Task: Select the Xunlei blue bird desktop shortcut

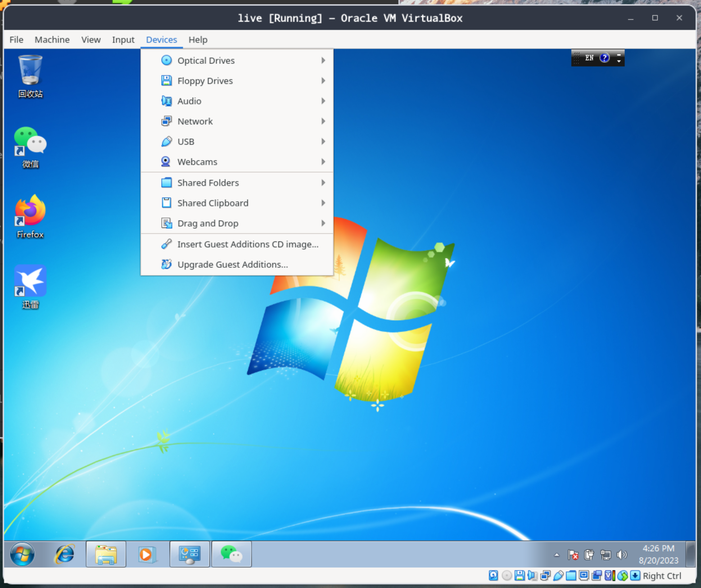Action: (30, 287)
